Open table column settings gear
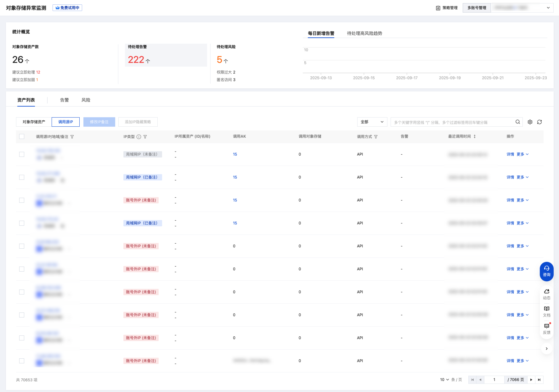559x392 pixels. 530,122
